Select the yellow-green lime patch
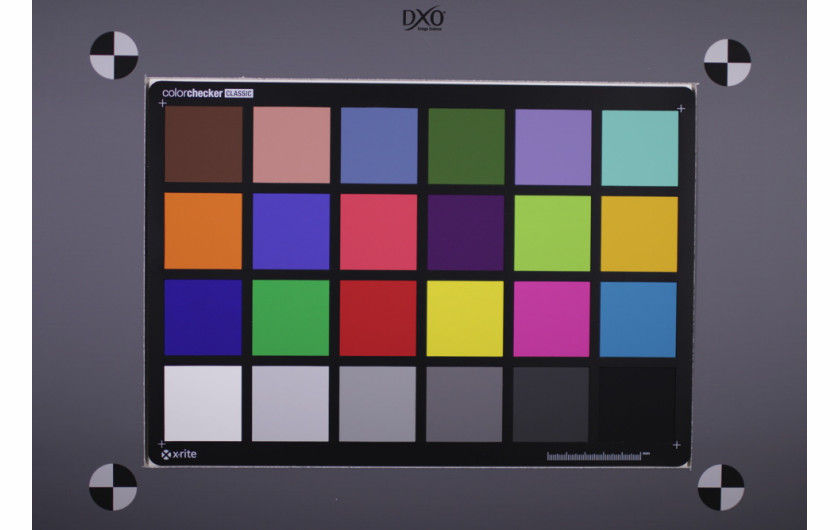Viewport: 840px width, 530px height. (x=552, y=233)
